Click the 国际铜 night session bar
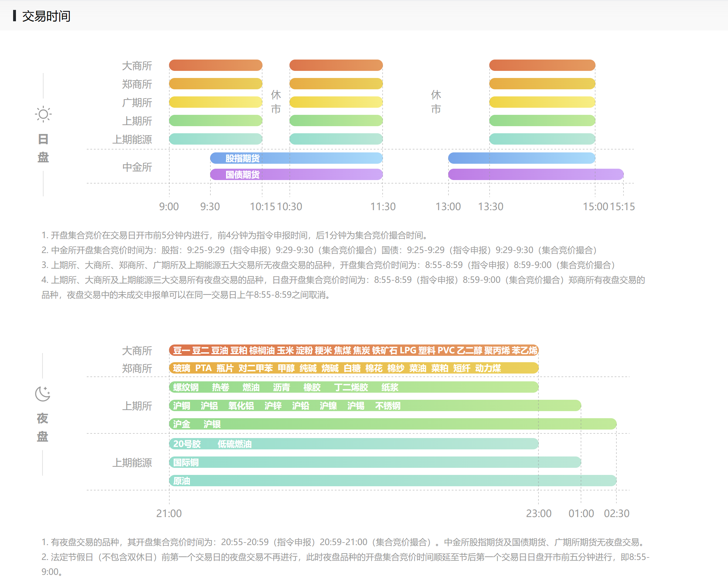The width and height of the screenshot is (728, 583). point(375,462)
